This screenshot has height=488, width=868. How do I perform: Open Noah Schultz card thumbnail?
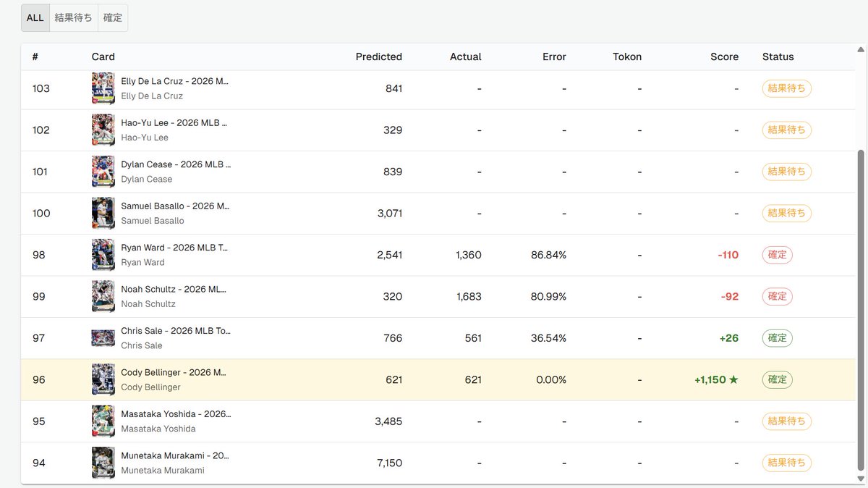pos(103,297)
